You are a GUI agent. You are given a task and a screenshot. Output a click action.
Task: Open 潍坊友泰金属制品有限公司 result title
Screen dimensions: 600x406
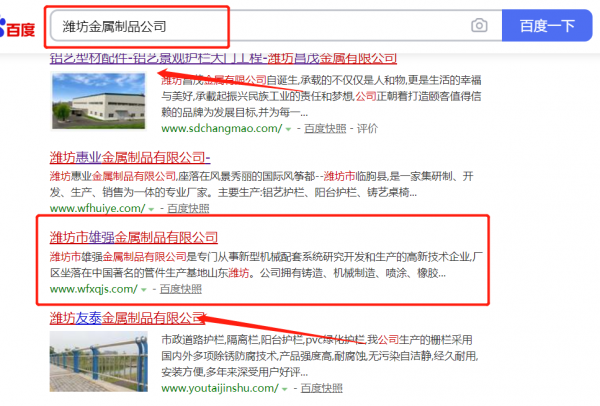[127, 318]
